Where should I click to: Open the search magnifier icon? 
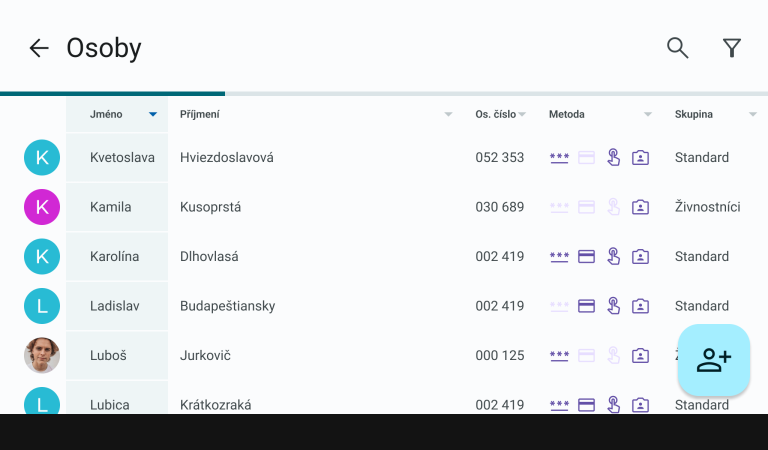click(x=678, y=48)
